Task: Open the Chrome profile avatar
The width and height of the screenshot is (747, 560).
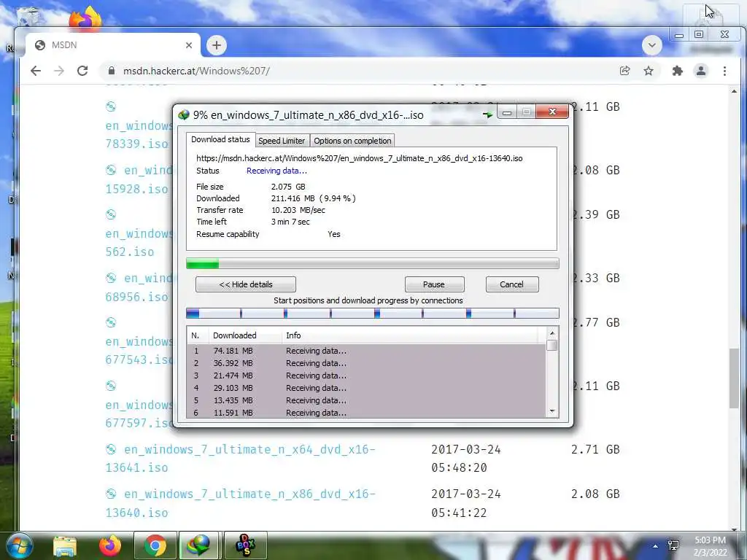Action: 701,71
